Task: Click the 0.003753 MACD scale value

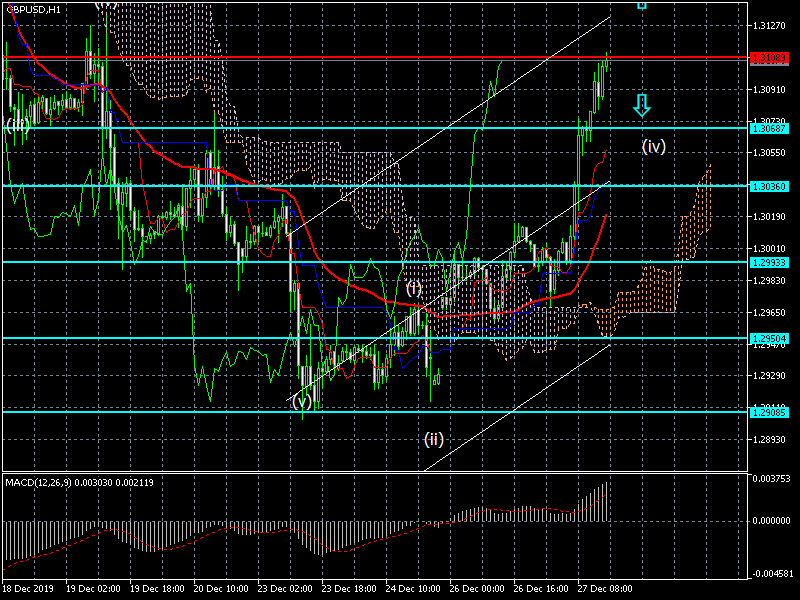Action: coord(771,479)
